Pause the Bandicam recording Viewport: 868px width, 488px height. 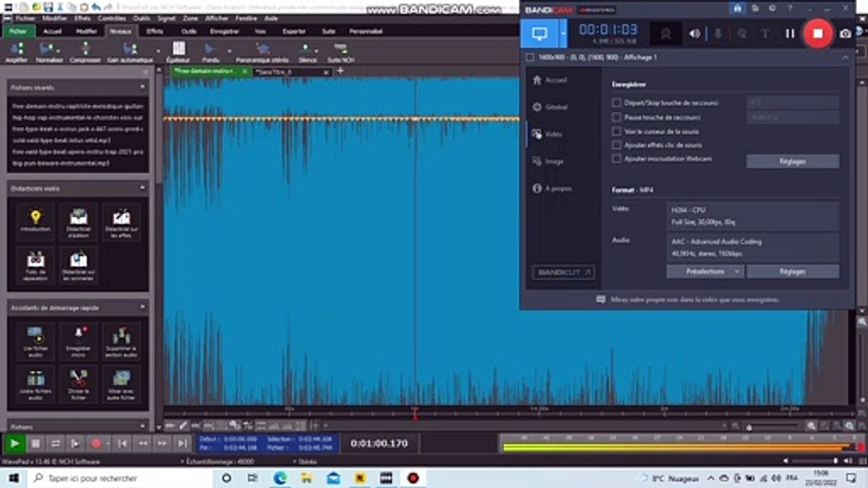(x=790, y=33)
